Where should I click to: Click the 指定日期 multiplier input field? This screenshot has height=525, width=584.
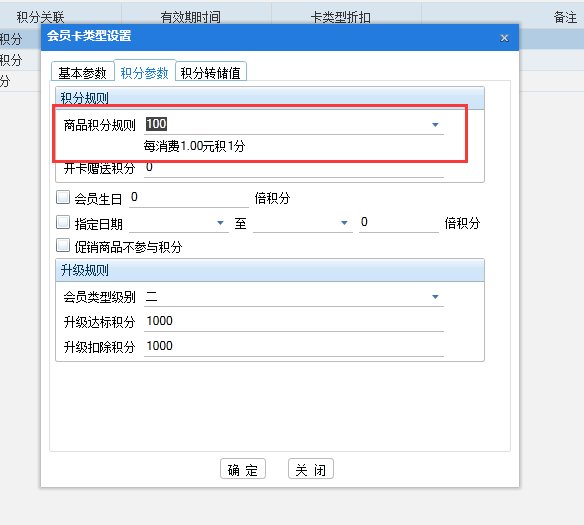coord(399,223)
